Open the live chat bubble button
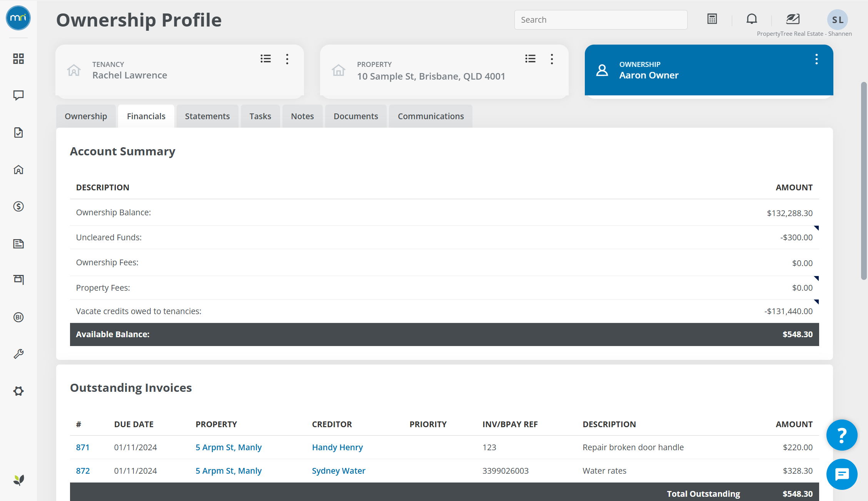868x501 pixels. click(842, 474)
